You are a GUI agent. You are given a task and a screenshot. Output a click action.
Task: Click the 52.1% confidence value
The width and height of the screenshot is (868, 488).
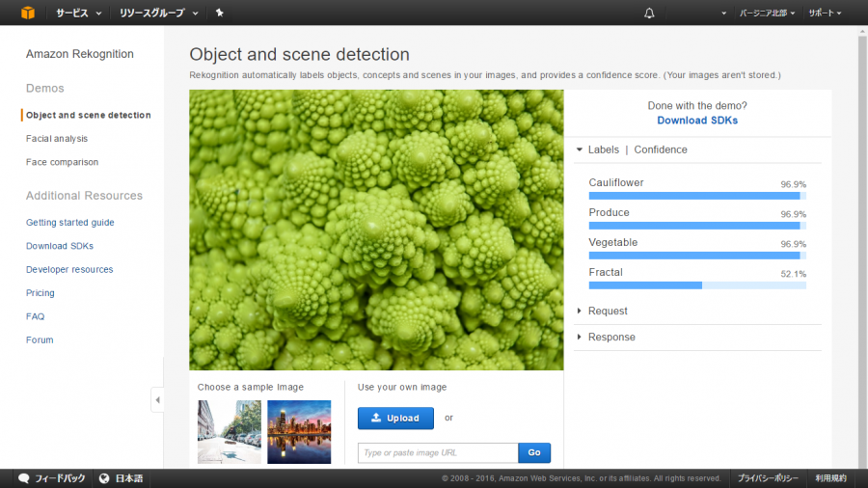pos(794,274)
